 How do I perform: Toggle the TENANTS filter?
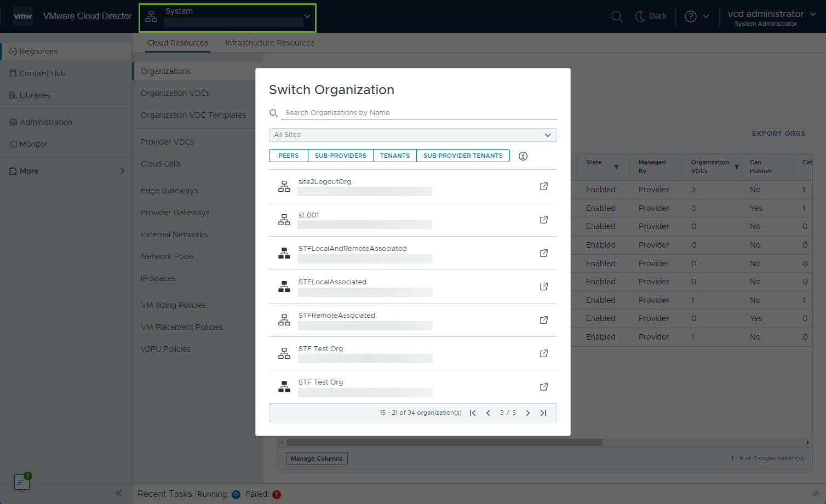click(x=395, y=156)
